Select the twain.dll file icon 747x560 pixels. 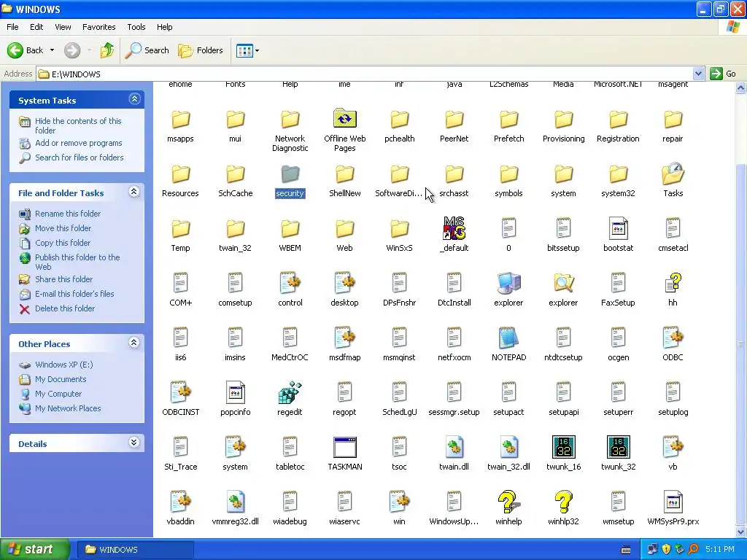[454, 447]
